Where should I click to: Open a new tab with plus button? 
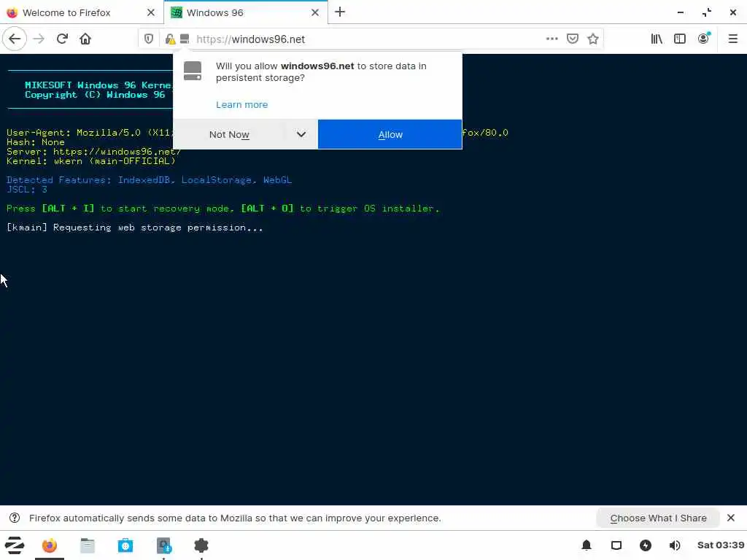[x=340, y=12]
